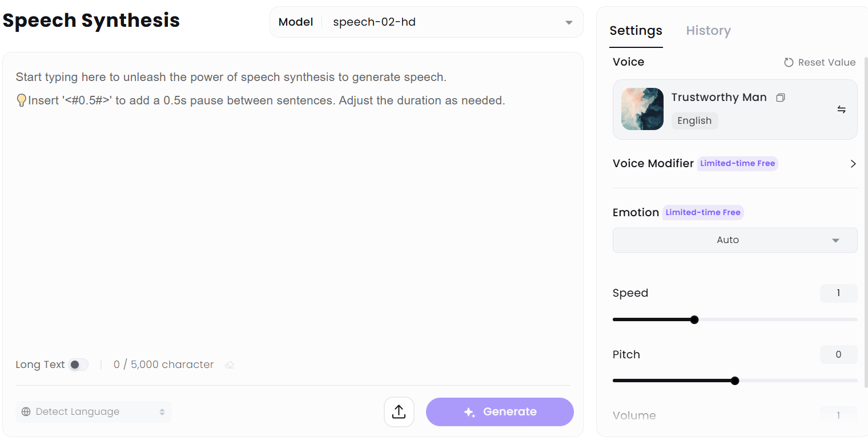Open the Emotion Auto dropdown
This screenshot has height=445, width=868.
pyautogui.click(x=734, y=240)
